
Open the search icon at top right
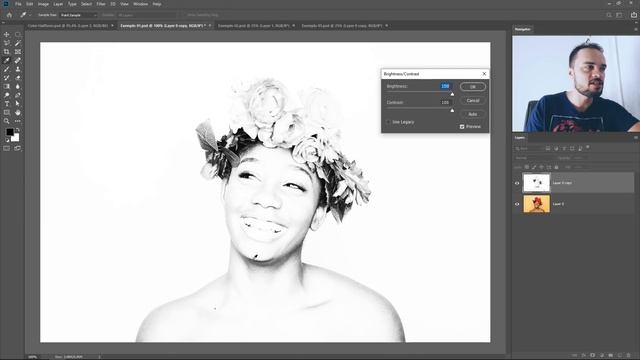pyautogui.click(x=609, y=15)
